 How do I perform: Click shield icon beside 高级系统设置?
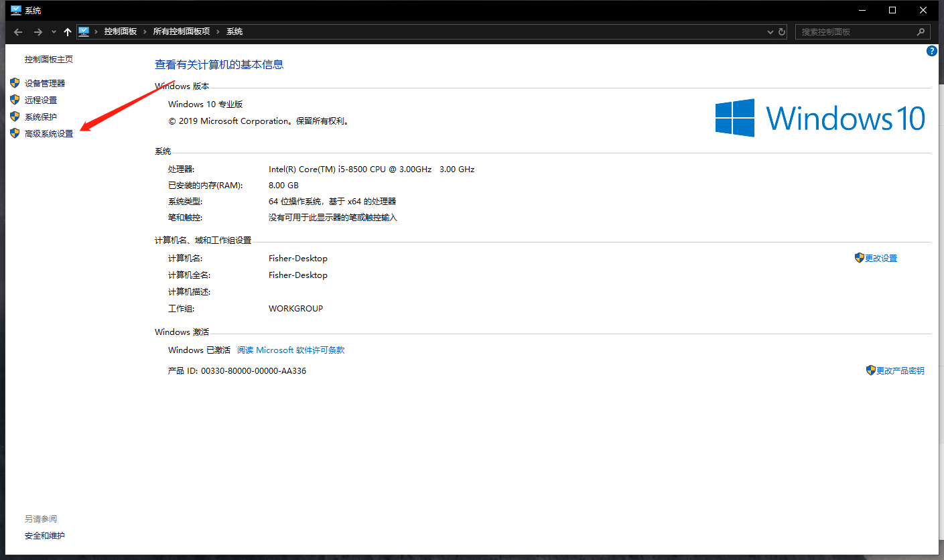point(15,133)
